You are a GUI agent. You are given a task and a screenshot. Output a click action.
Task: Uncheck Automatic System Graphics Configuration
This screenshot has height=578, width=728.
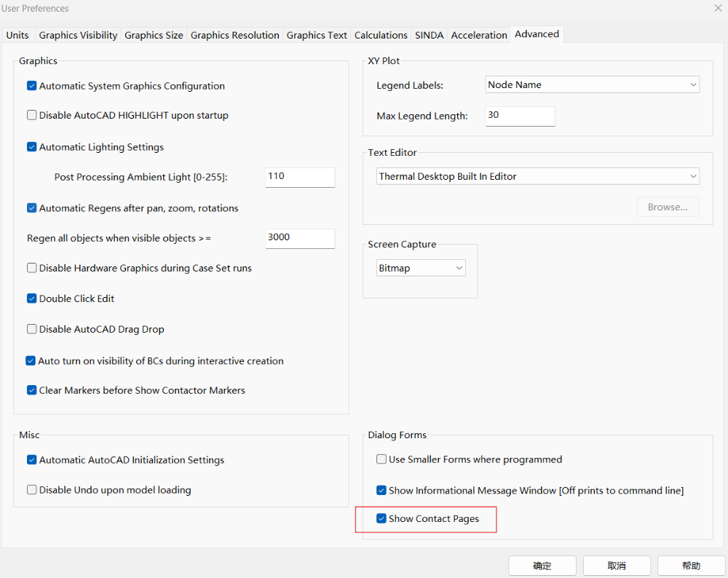click(32, 86)
